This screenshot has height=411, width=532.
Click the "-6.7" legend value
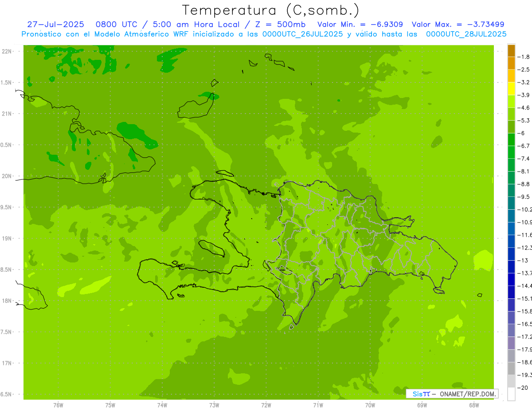[524, 146]
